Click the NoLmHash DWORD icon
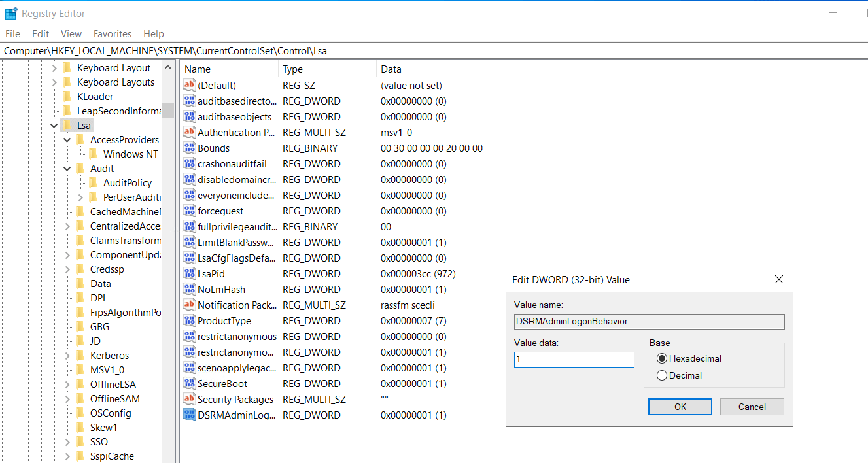The height and width of the screenshot is (463, 868). pos(190,289)
